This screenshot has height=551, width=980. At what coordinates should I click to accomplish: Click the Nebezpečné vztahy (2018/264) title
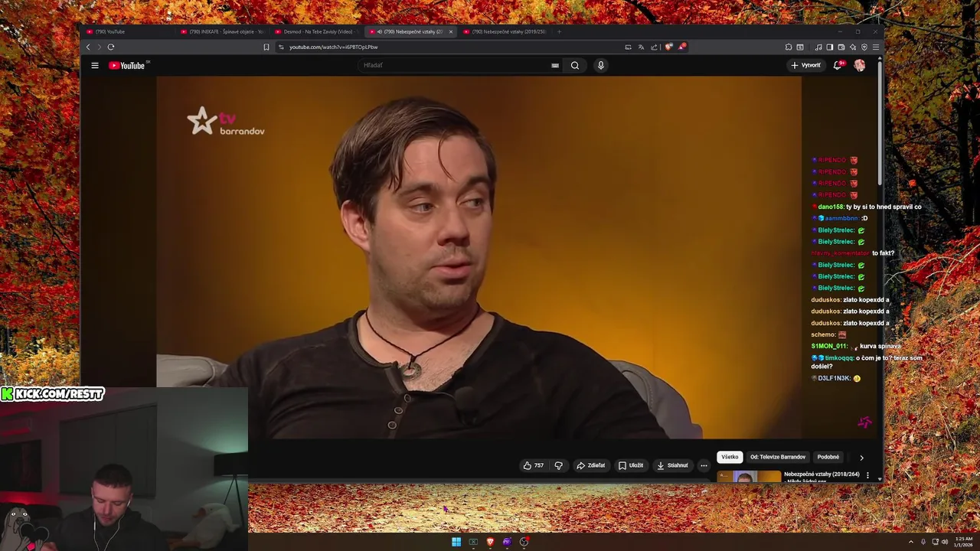[x=822, y=474]
